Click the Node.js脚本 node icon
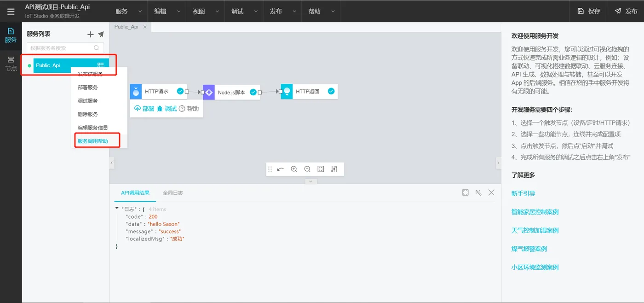 pos(209,92)
